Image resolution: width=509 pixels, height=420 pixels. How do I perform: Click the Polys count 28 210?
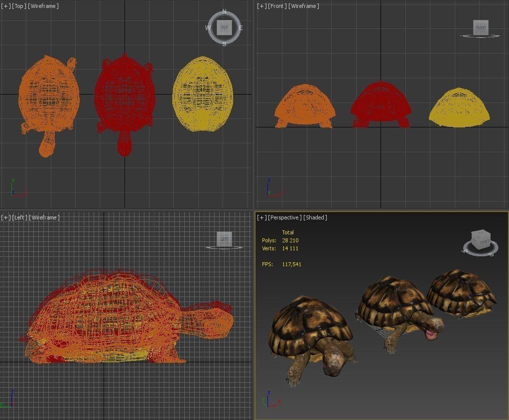pos(290,240)
